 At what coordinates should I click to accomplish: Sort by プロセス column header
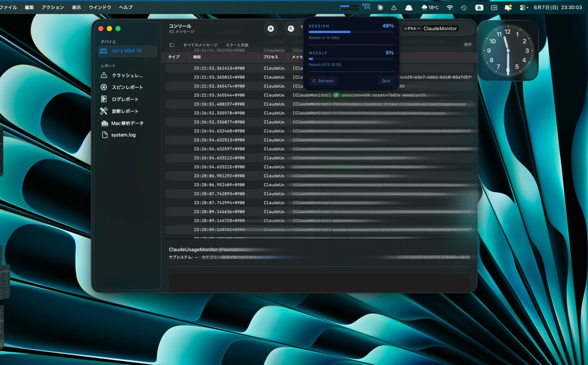[271, 57]
